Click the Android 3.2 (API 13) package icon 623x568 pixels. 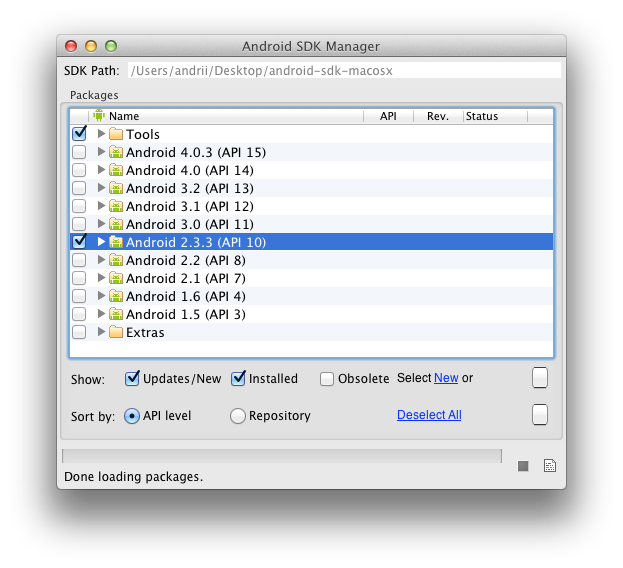click(x=116, y=188)
